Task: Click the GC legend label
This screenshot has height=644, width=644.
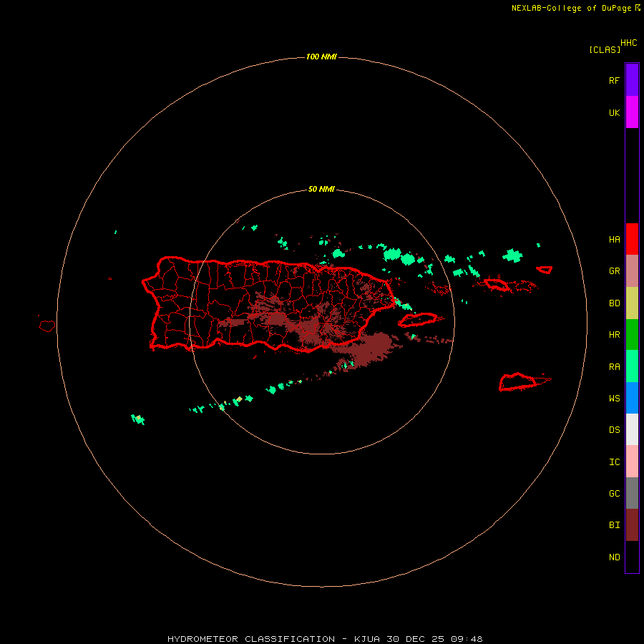Action: (614, 494)
